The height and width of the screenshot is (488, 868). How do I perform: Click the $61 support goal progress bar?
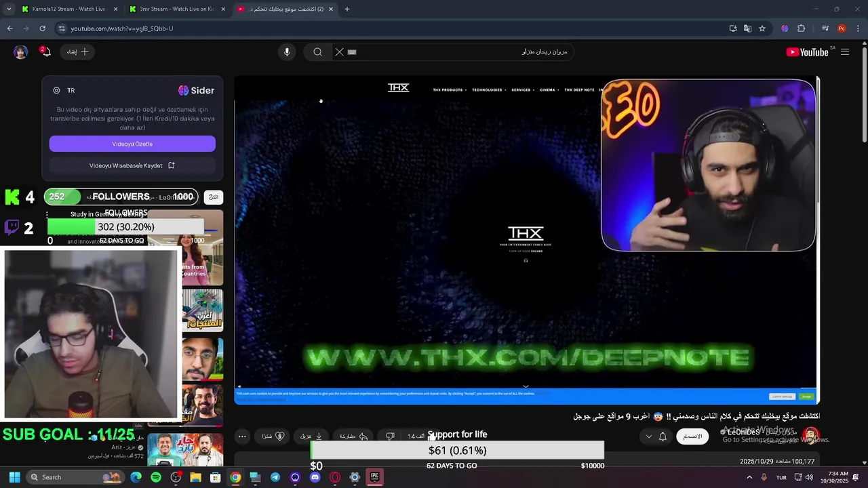[457, 450]
